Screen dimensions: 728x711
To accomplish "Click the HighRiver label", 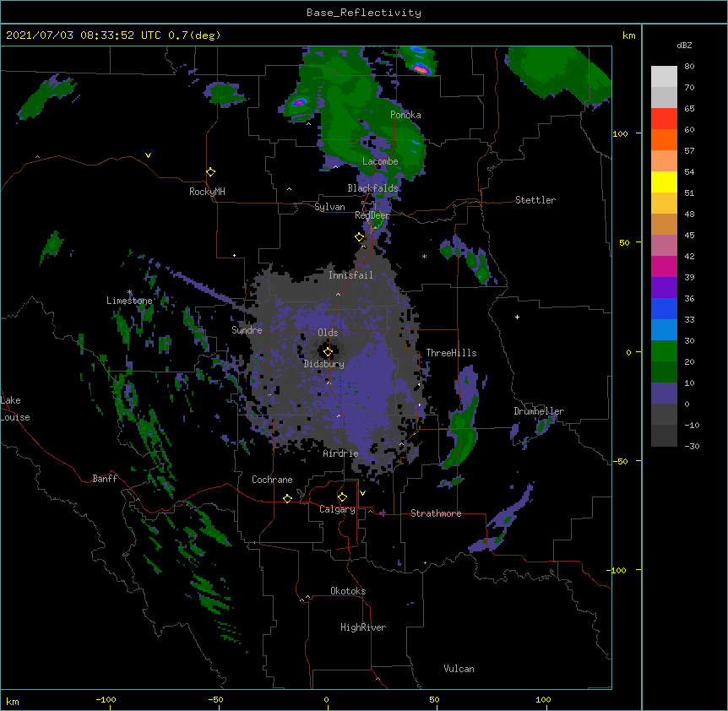I will click(x=363, y=627).
